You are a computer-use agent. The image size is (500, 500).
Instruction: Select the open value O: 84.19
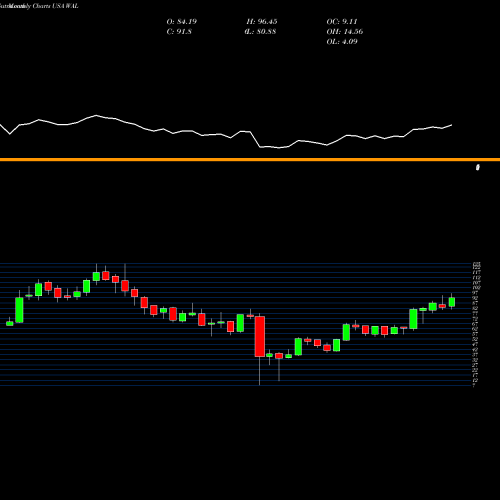coord(182,22)
